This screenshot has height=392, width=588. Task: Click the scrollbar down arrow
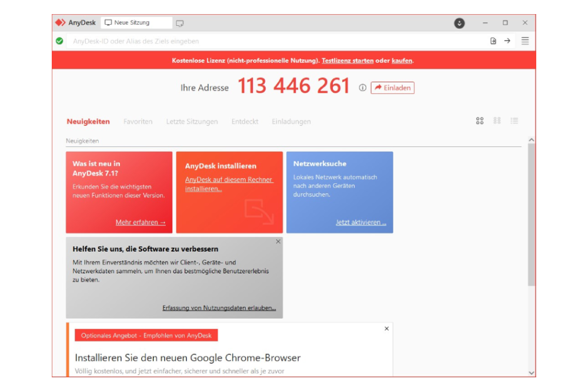tap(532, 373)
